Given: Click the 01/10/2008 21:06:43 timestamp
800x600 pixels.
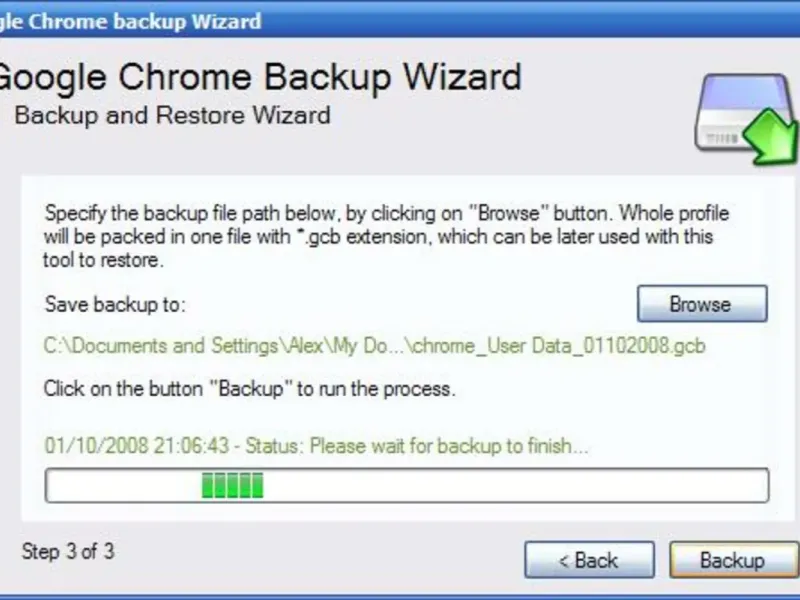Looking at the screenshot, I should (x=137, y=446).
